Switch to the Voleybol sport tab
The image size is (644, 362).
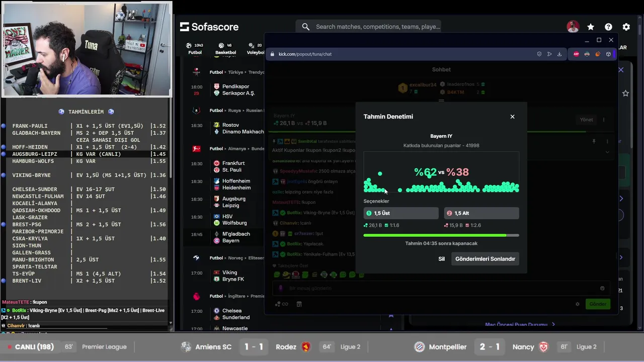pos(256,49)
